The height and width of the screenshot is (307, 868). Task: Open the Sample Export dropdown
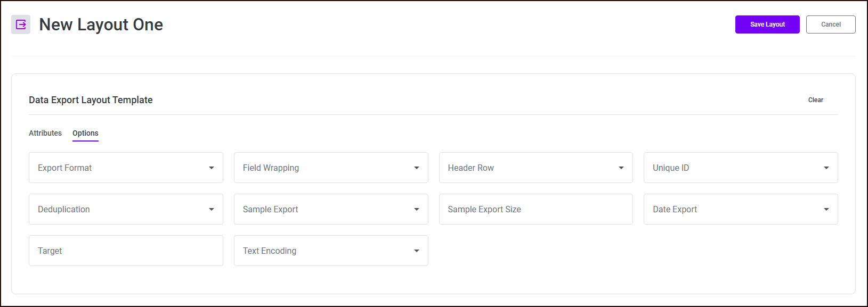330,209
